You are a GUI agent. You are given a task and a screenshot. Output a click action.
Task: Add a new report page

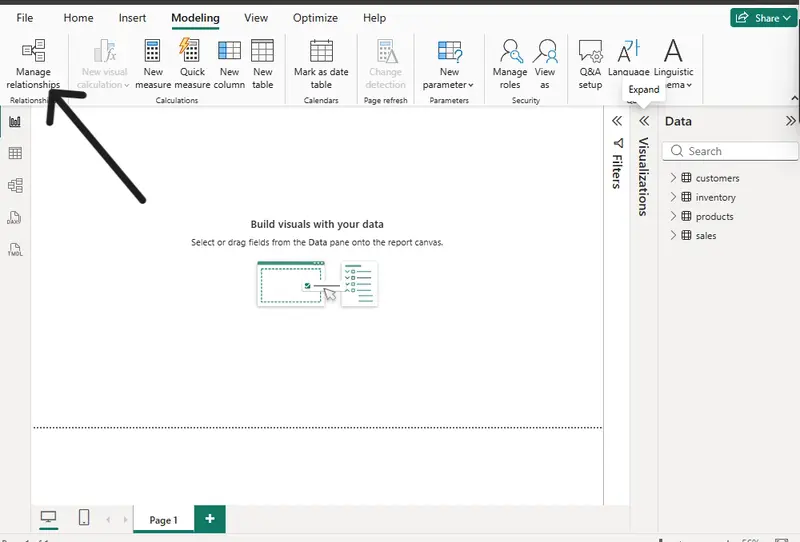210,519
